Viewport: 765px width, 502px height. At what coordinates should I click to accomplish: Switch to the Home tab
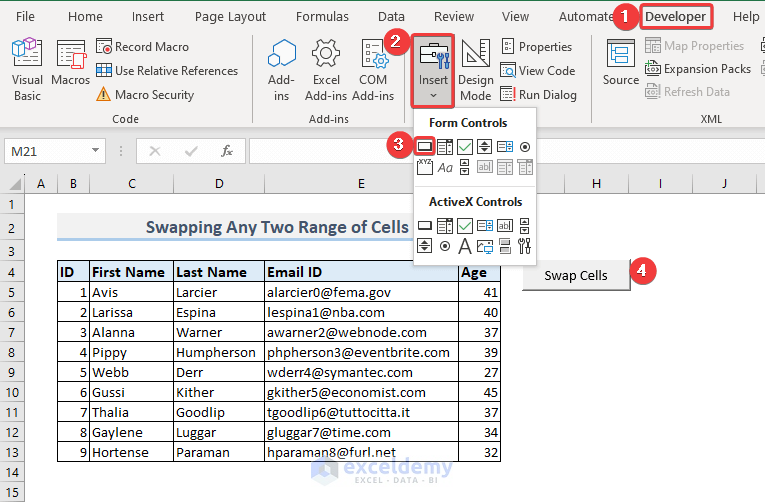pos(85,17)
